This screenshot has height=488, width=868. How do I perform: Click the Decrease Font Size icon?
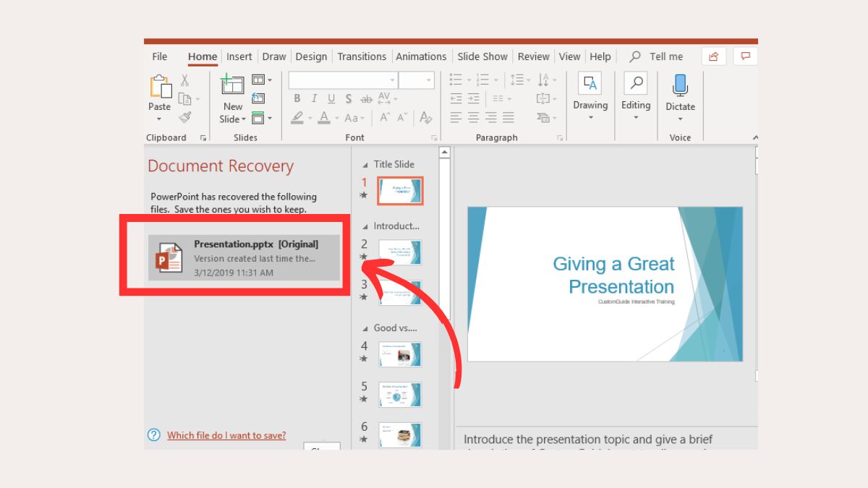(404, 117)
